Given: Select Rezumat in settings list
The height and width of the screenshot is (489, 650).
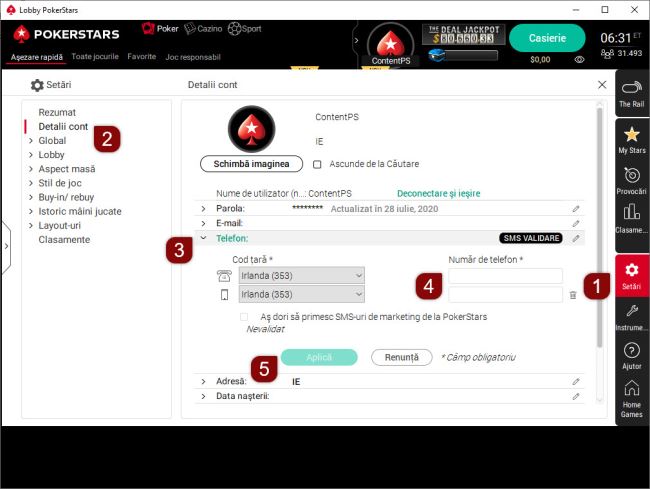Looking at the screenshot, I should click(x=57, y=113).
